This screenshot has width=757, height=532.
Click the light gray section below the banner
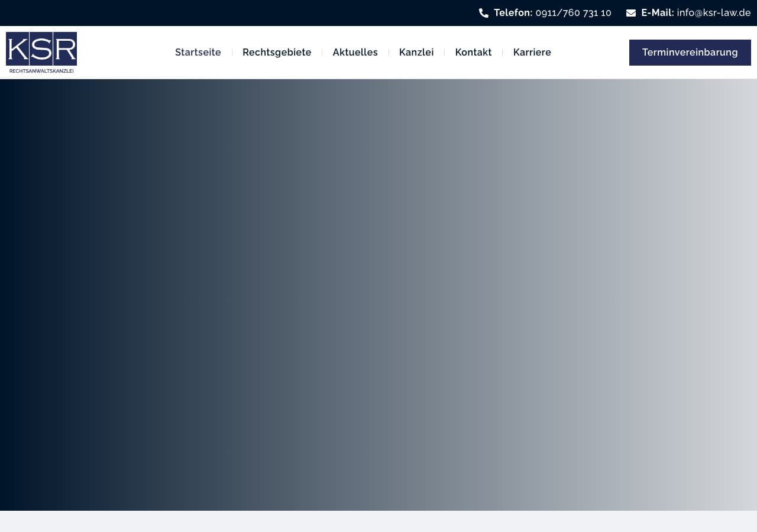point(378,521)
